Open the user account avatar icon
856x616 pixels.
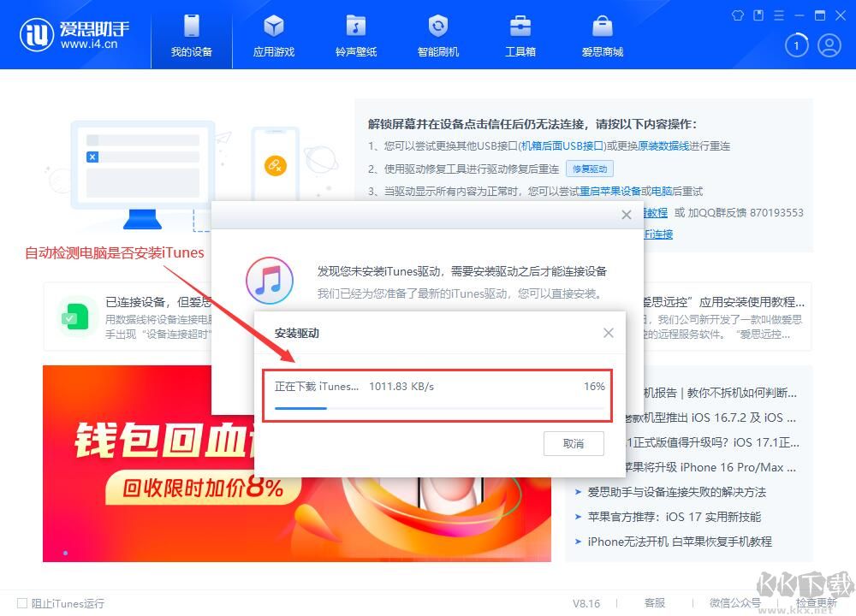point(829,46)
